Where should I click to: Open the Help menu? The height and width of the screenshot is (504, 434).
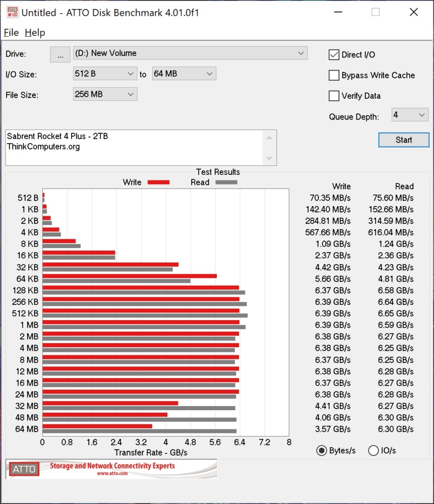pos(35,32)
